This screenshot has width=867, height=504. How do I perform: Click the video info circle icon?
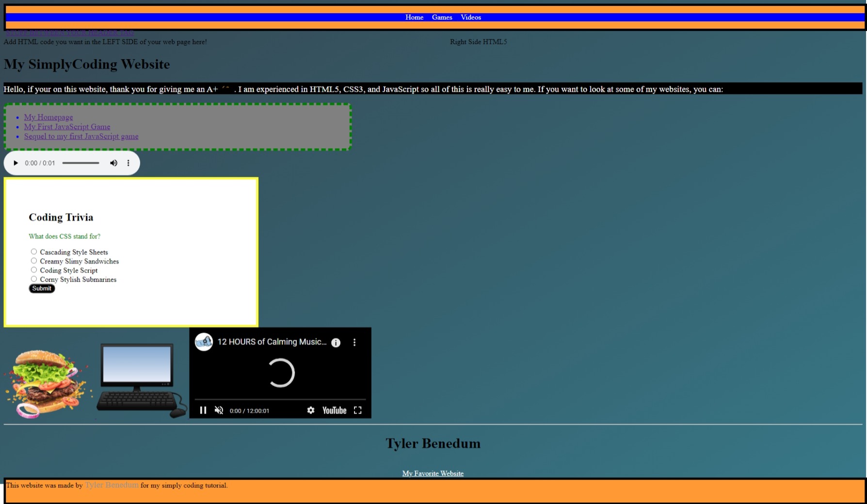pos(335,342)
